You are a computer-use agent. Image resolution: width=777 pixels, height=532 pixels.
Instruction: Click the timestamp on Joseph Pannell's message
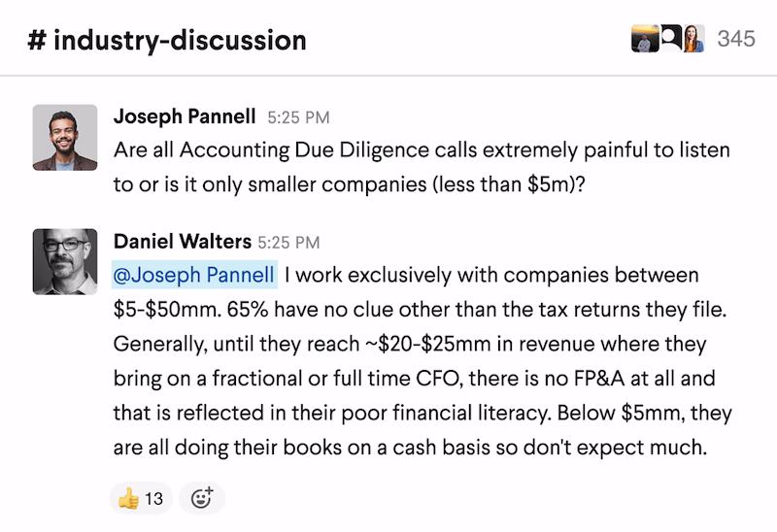298,118
